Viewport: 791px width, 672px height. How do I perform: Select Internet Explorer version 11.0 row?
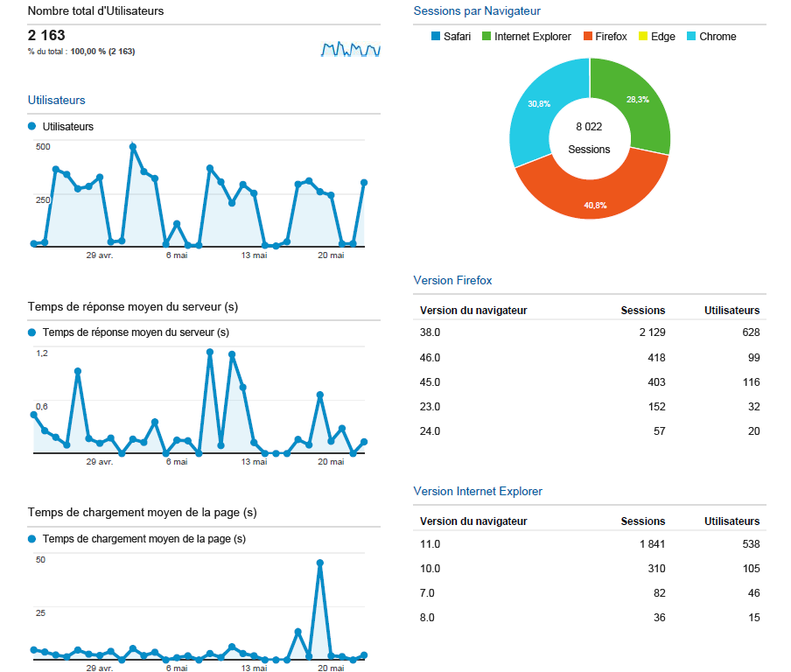(589, 544)
